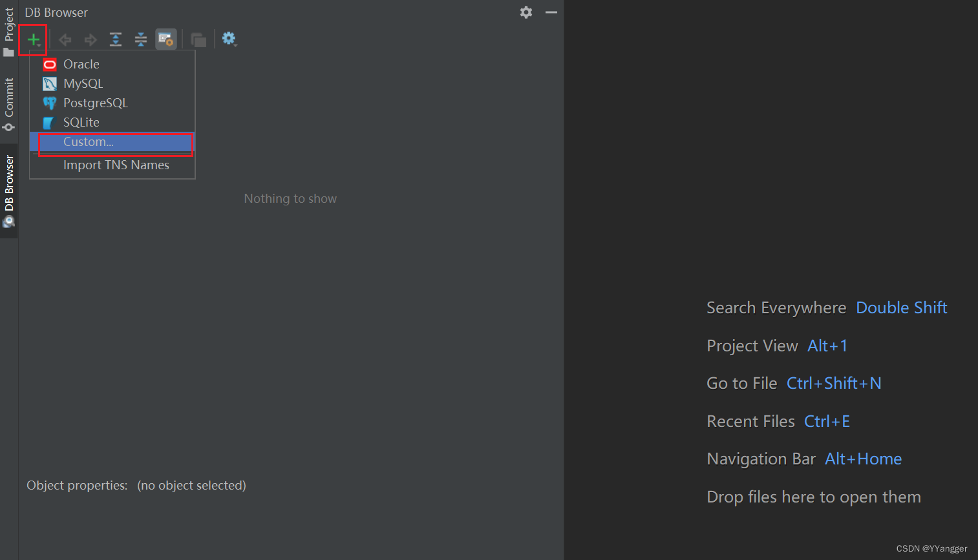Click the Oracle logo icon
The image size is (978, 560).
[x=50, y=64]
